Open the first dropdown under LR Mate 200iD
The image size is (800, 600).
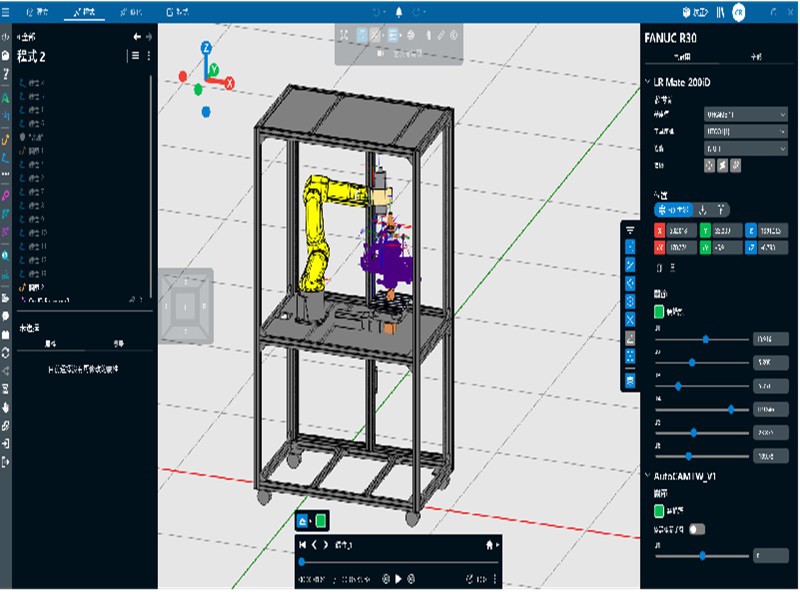746,115
